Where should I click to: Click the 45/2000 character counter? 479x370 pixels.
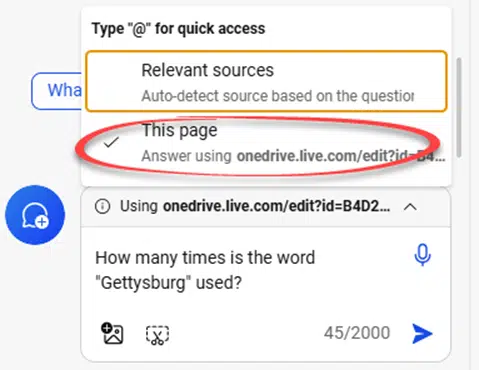pos(357,333)
